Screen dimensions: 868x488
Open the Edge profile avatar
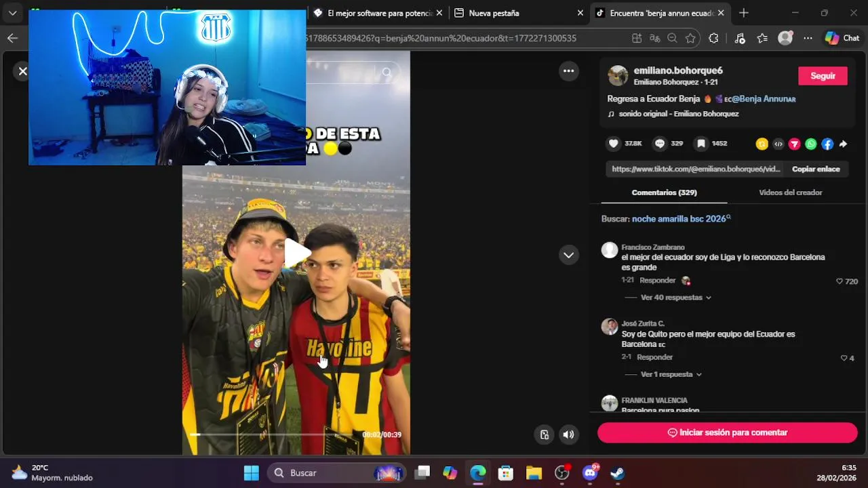pyautogui.click(x=785, y=38)
